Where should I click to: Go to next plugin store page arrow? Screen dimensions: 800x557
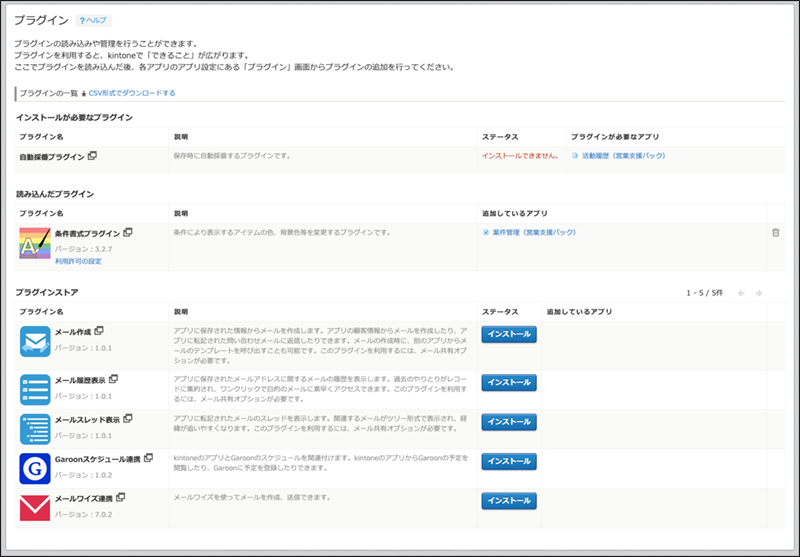tap(759, 293)
